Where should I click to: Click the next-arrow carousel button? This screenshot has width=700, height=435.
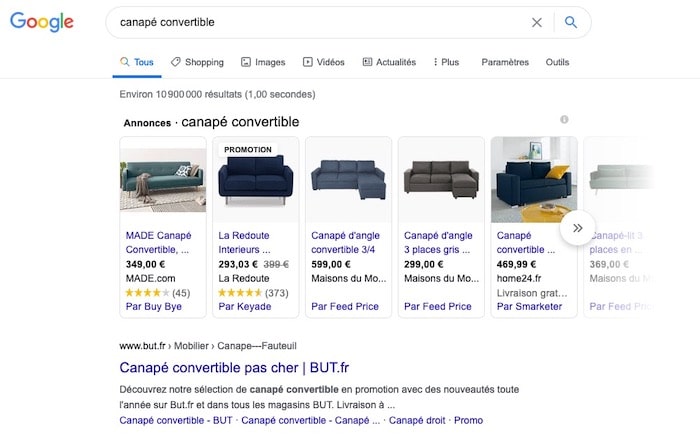(x=577, y=228)
